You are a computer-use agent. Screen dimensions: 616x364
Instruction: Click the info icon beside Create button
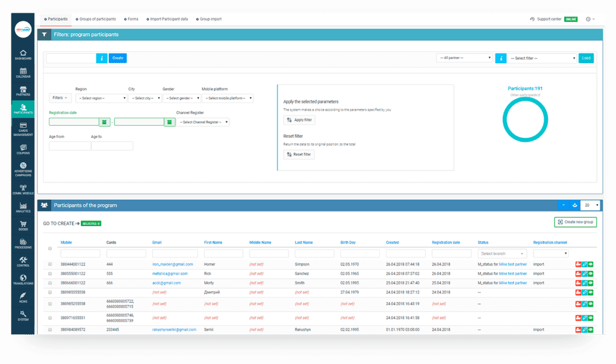102,58
